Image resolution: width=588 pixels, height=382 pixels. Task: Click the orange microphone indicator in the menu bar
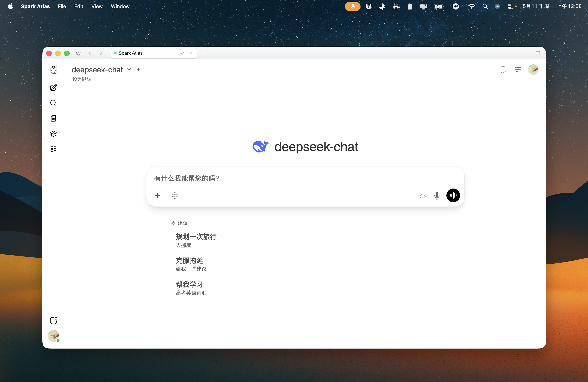click(x=353, y=6)
